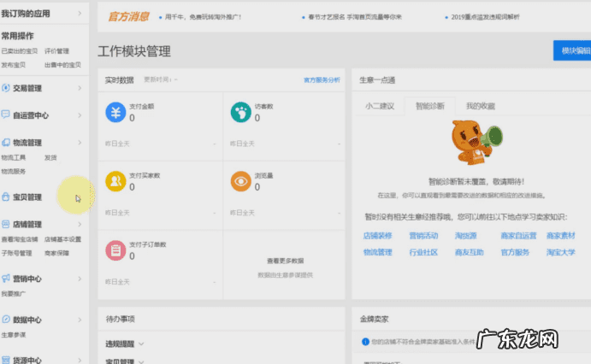This screenshot has height=364, width=591.
Task: Open 出售中的宝贝 shortcut
Action: [62, 65]
